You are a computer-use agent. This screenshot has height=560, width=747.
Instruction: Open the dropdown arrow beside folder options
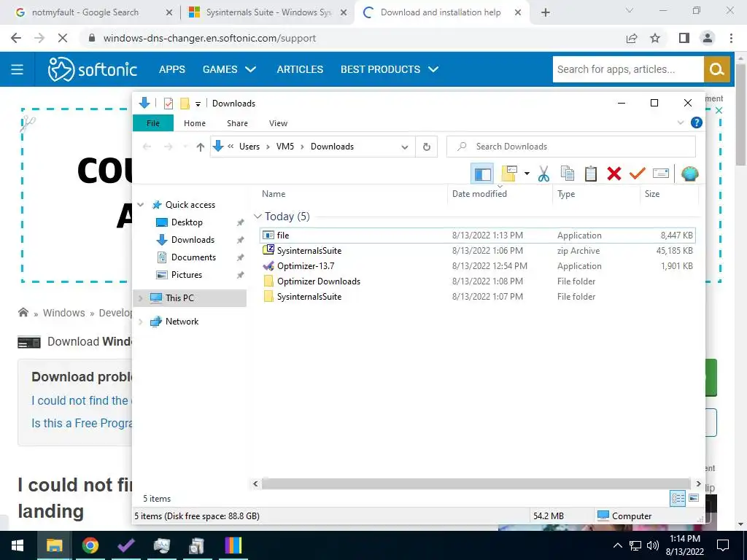pyautogui.click(x=527, y=174)
